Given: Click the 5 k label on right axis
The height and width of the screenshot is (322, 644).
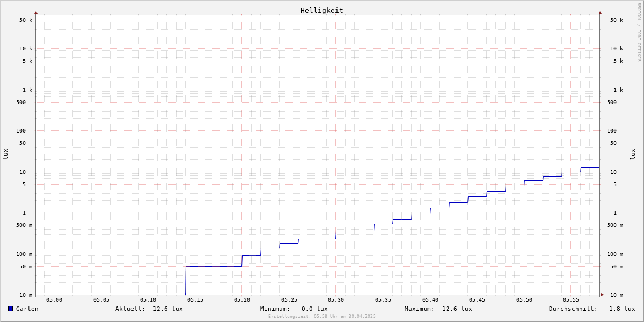Looking at the screenshot, I should (618, 61).
